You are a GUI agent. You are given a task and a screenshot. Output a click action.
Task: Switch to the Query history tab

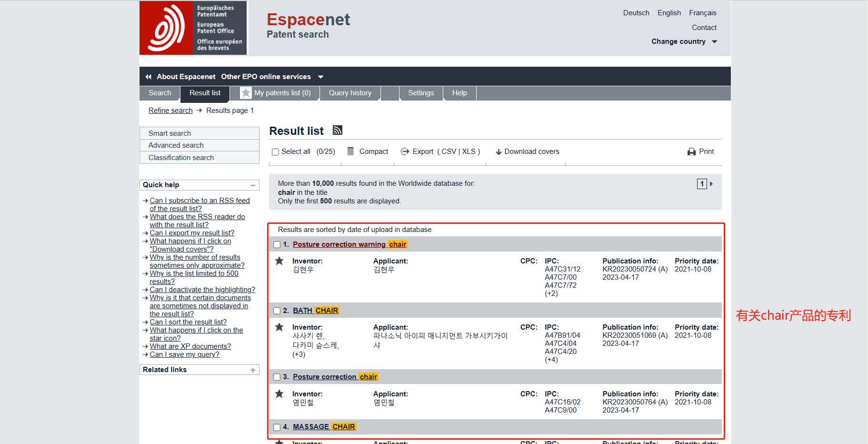point(350,93)
